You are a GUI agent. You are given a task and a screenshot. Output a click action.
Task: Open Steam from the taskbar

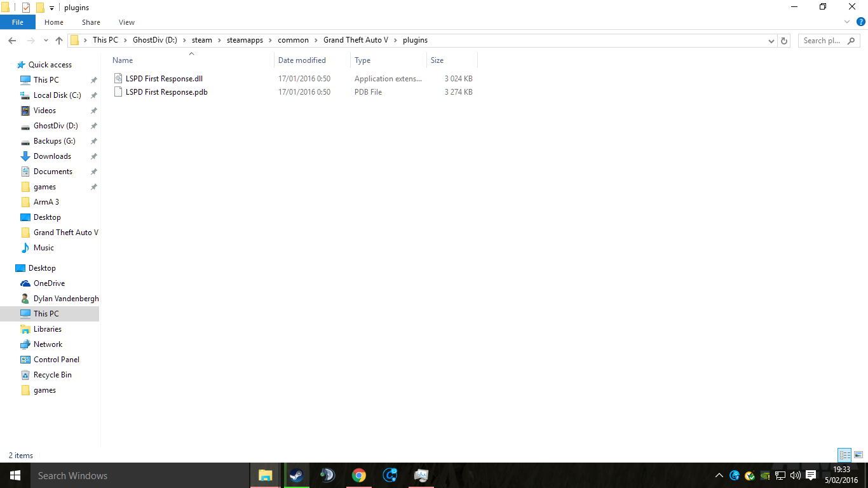coord(296,475)
